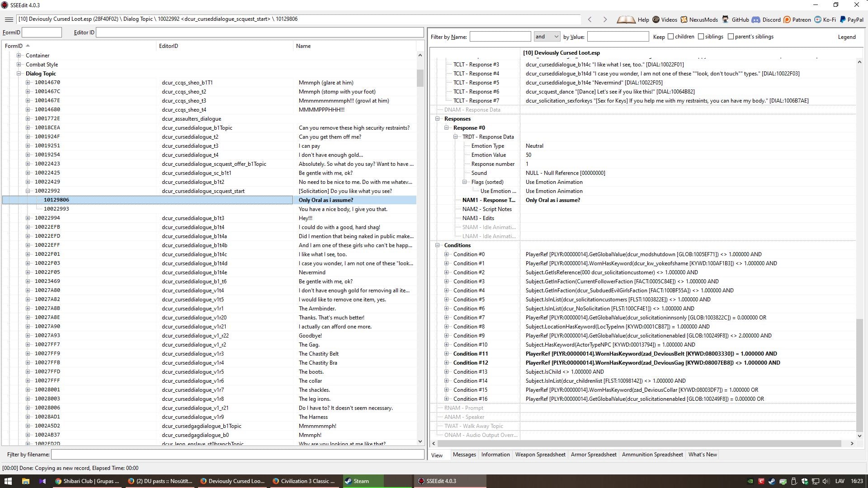Collapse Flags (sorted) node
This screenshot has width=868, height=488.
[465, 182]
